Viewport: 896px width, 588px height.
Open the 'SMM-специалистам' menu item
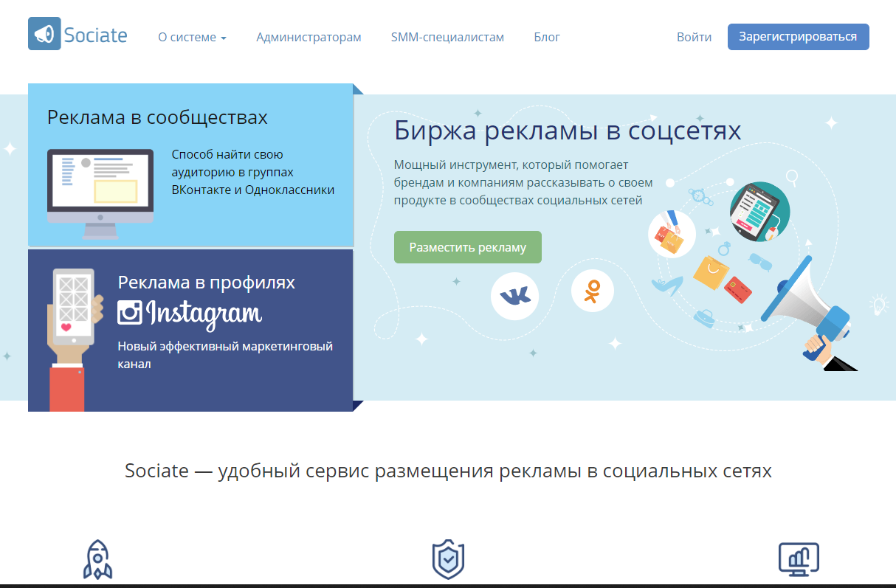coord(447,37)
